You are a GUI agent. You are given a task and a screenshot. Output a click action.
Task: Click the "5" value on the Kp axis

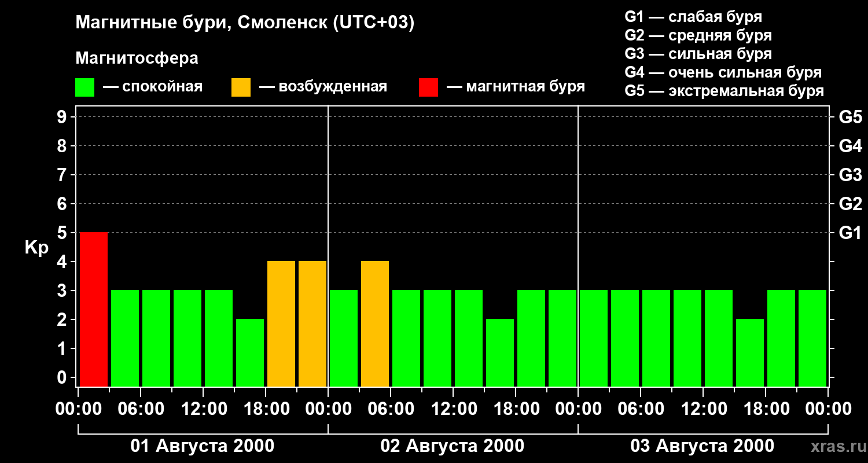point(63,233)
